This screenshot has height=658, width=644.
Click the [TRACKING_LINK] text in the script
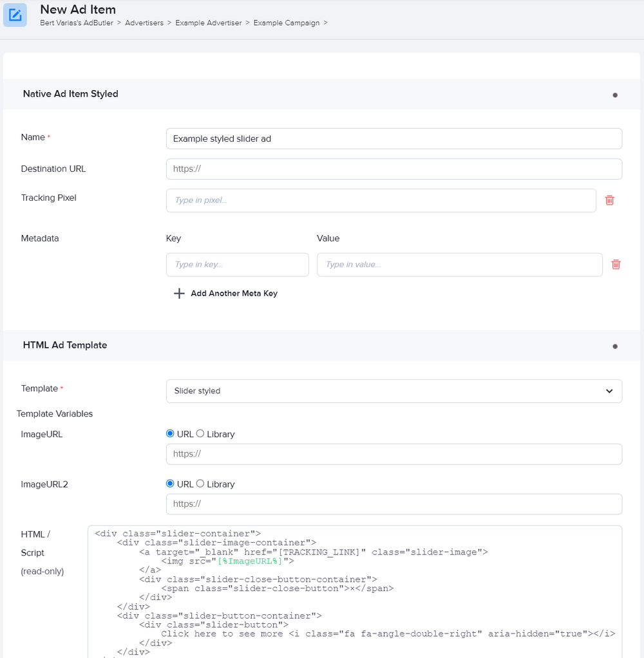pyautogui.click(x=319, y=552)
